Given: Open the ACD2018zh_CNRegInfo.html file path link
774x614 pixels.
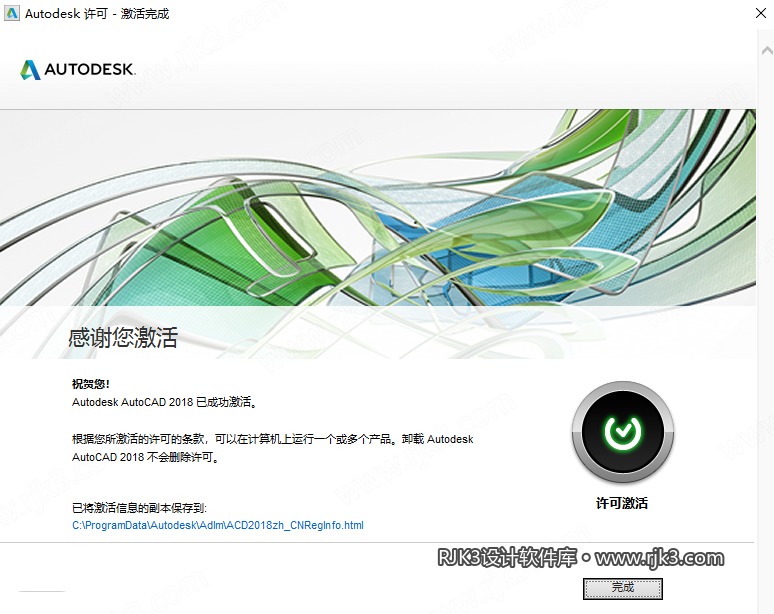Looking at the screenshot, I should click(218, 525).
